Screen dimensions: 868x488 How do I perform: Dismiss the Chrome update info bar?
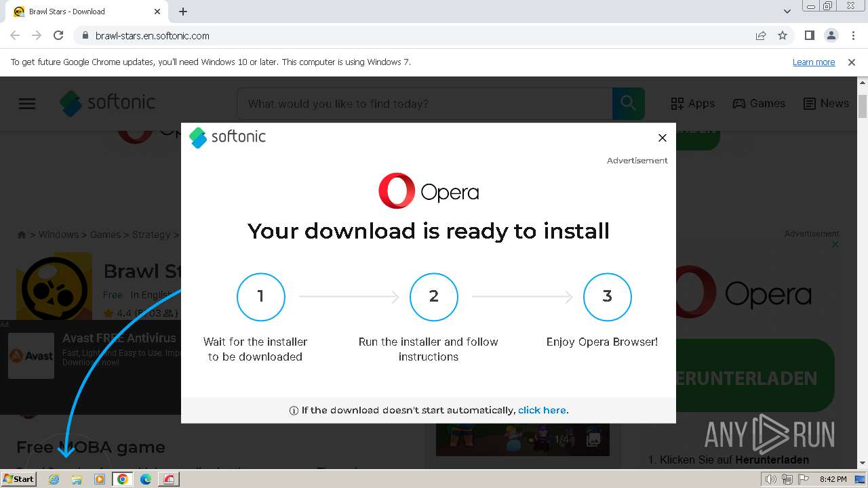pyautogui.click(x=852, y=62)
